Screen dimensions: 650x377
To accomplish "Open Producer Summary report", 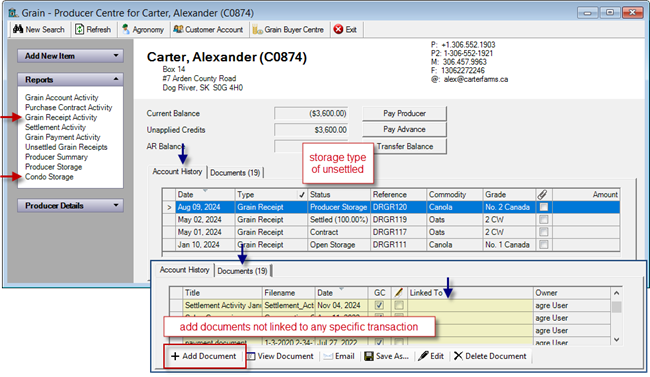I will 56,157.
